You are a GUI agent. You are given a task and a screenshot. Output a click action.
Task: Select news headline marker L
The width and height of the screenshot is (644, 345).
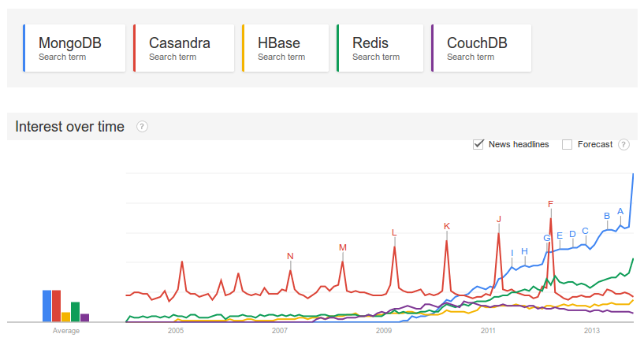pos(394,232)
